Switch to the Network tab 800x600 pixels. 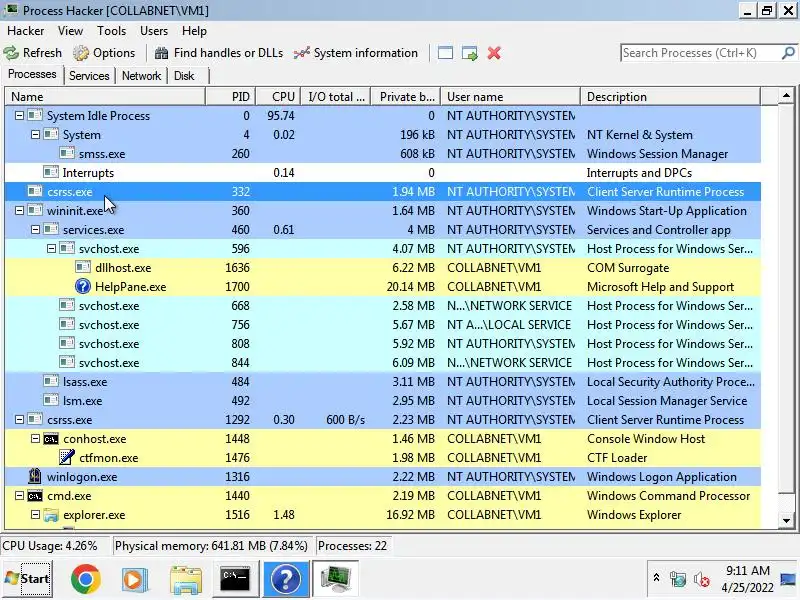141,76
